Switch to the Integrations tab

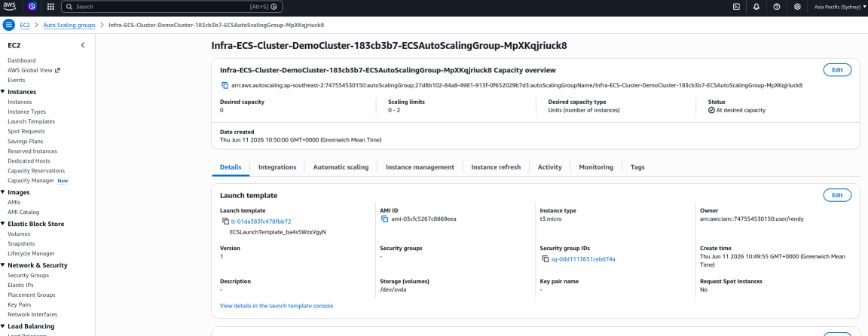[x=277, y=167]
